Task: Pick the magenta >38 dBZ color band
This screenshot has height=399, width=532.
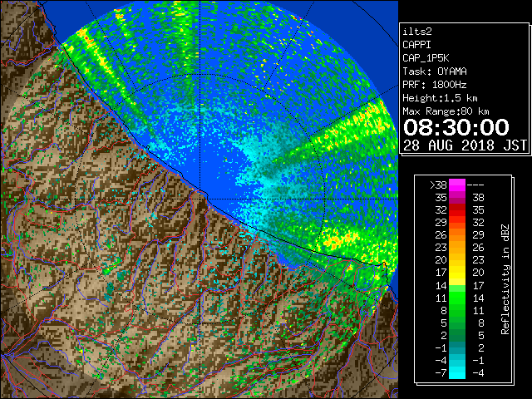Action: tap(457, 185)
